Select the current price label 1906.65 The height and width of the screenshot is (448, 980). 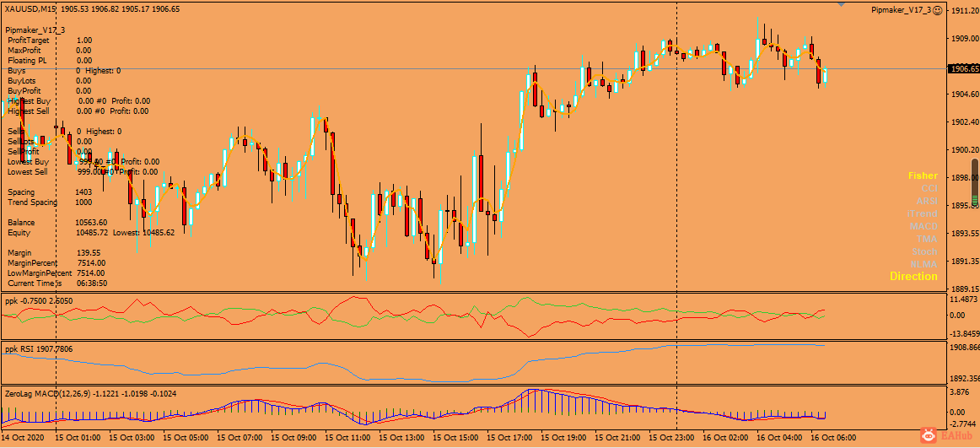[x=963, y=68]
